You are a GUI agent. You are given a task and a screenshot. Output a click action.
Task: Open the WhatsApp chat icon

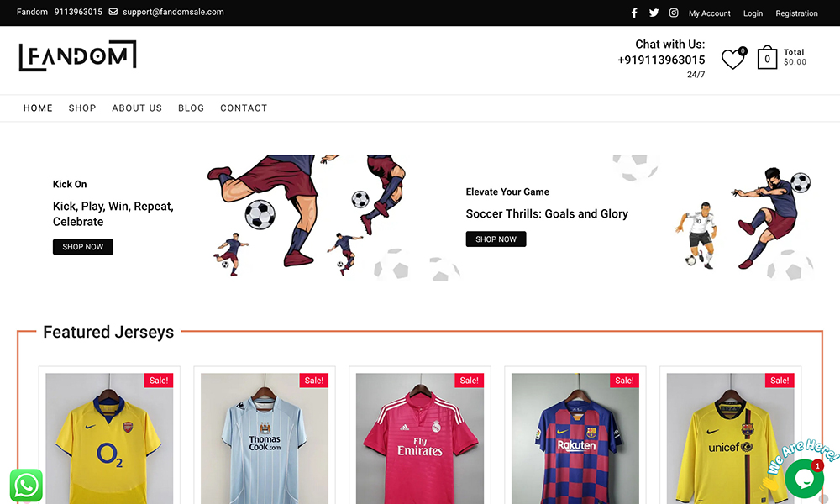26,485
